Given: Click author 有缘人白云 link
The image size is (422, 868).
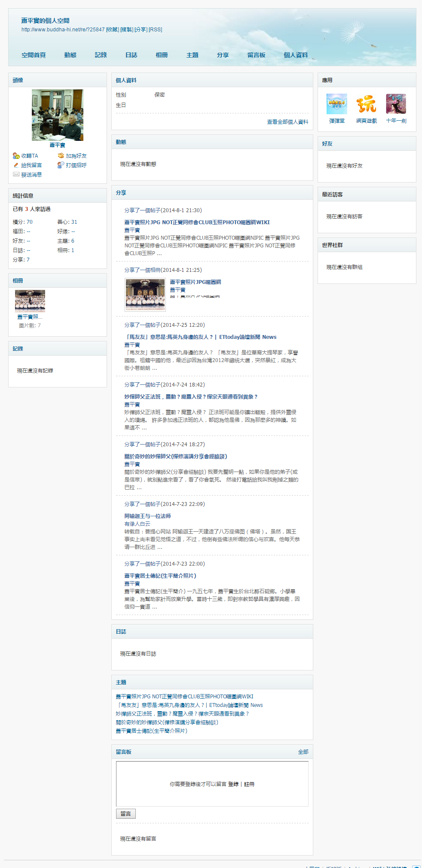Looking at the screenshot, I should (x=137, y=524).
